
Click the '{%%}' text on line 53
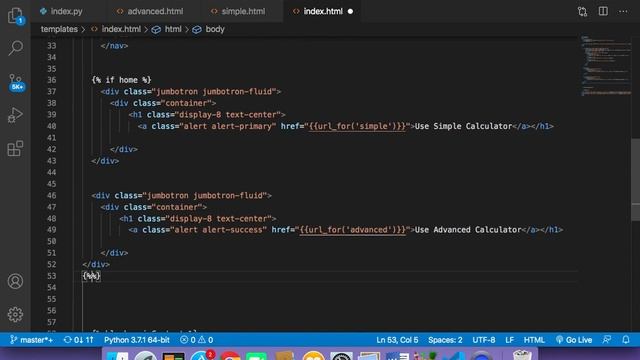pyautogui.click(x=91, y=276)
